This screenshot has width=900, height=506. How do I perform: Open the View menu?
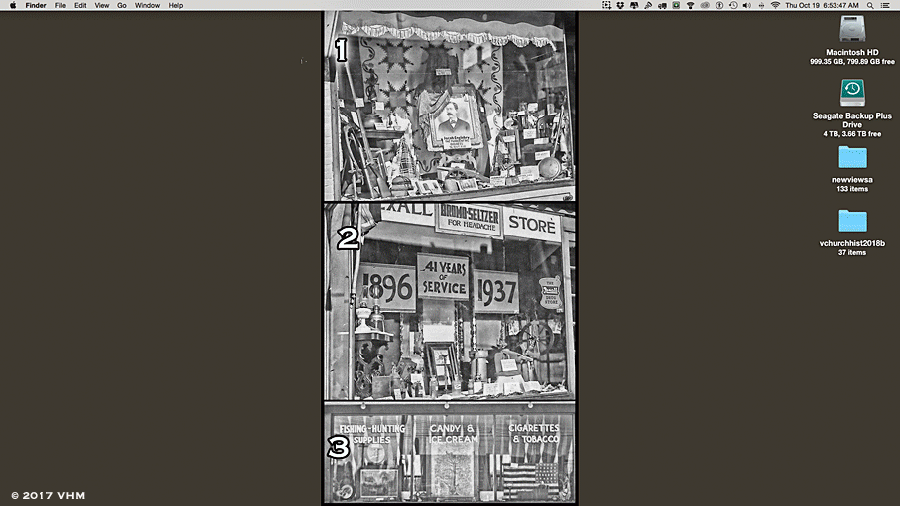[x=102, y=5]
